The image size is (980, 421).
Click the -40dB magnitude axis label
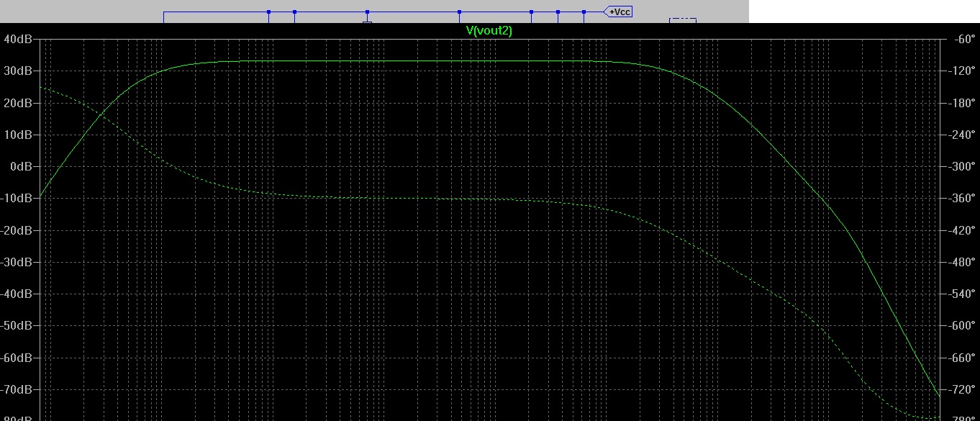point(17,294)
